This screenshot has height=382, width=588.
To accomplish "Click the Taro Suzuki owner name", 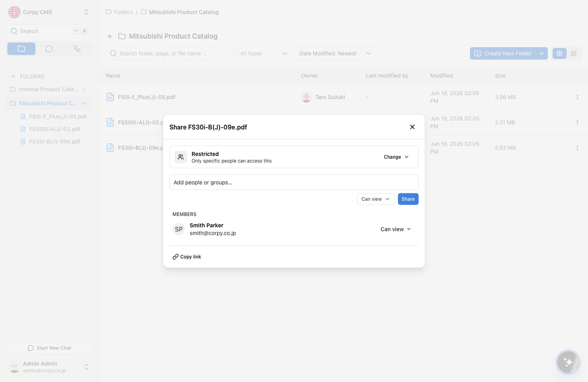I will click(x=330, y=97).
